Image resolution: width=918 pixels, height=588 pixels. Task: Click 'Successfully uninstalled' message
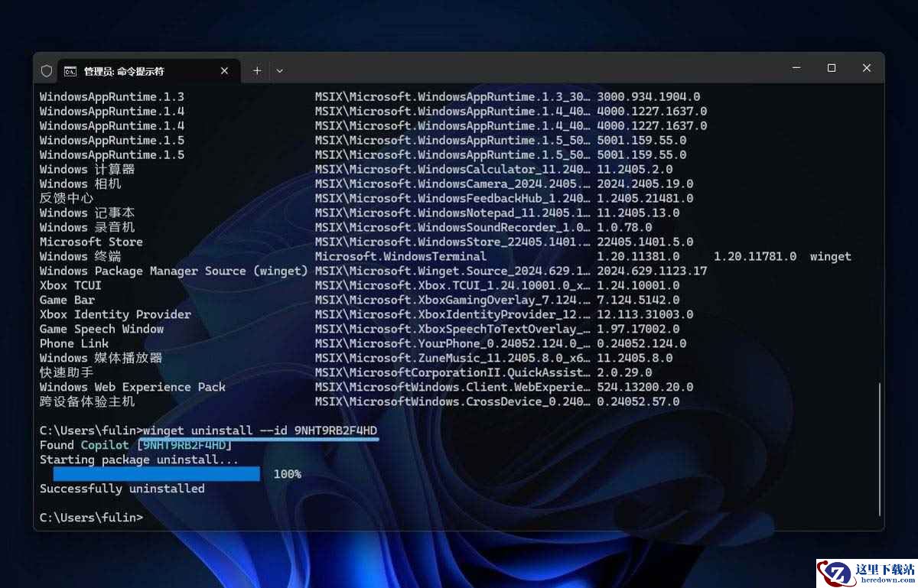coord(122,489)
